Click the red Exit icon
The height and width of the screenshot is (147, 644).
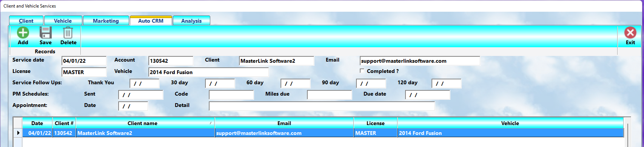point(630,32)
